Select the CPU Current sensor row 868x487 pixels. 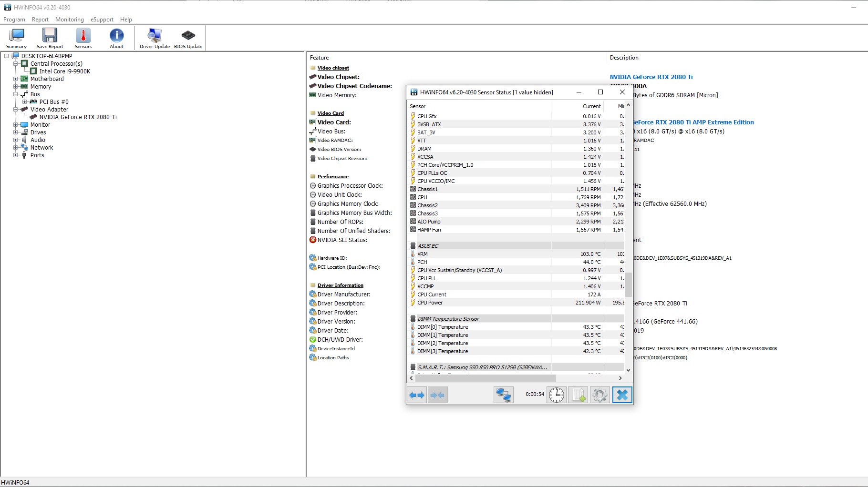point(516,294)
